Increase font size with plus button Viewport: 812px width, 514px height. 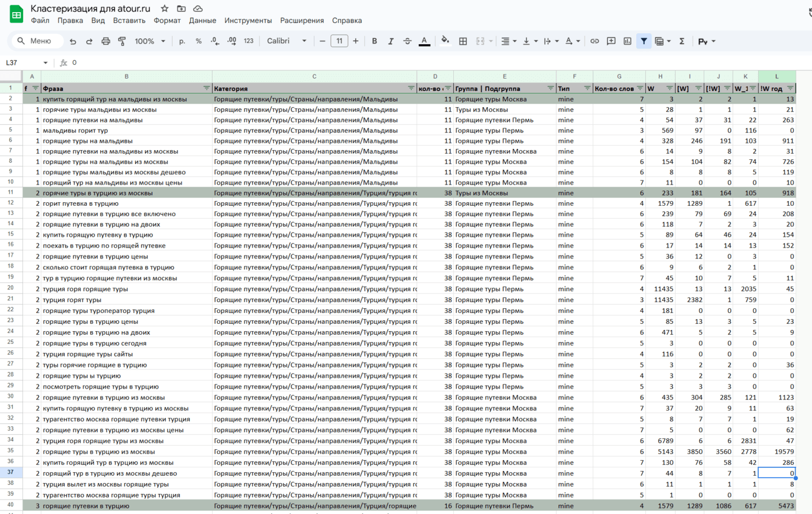[356, 41]
